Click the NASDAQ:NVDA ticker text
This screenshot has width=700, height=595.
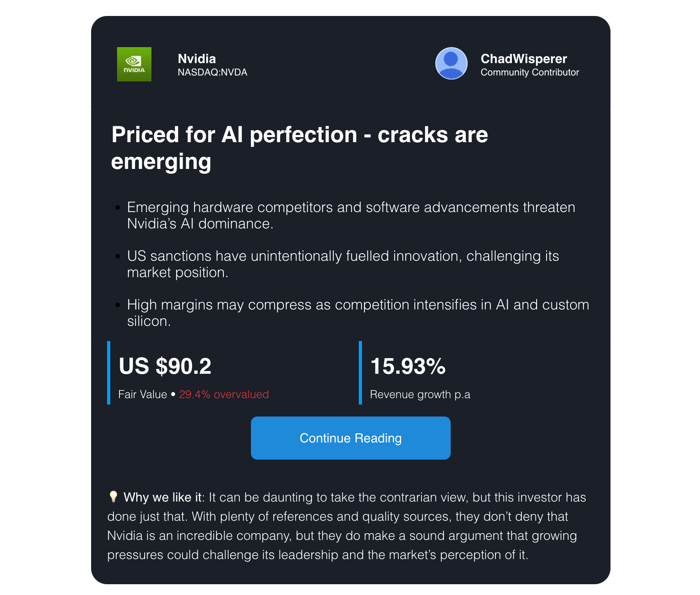[x=212, y=72]
